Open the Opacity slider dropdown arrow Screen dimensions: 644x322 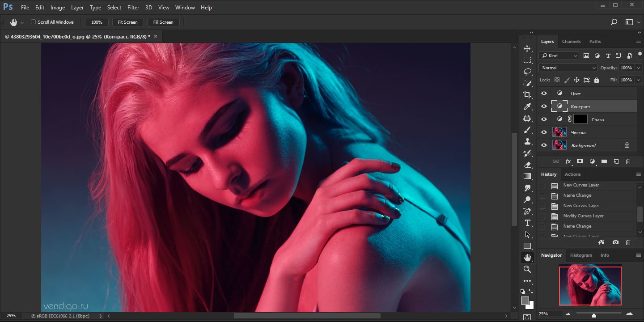(x=638, y=68)
